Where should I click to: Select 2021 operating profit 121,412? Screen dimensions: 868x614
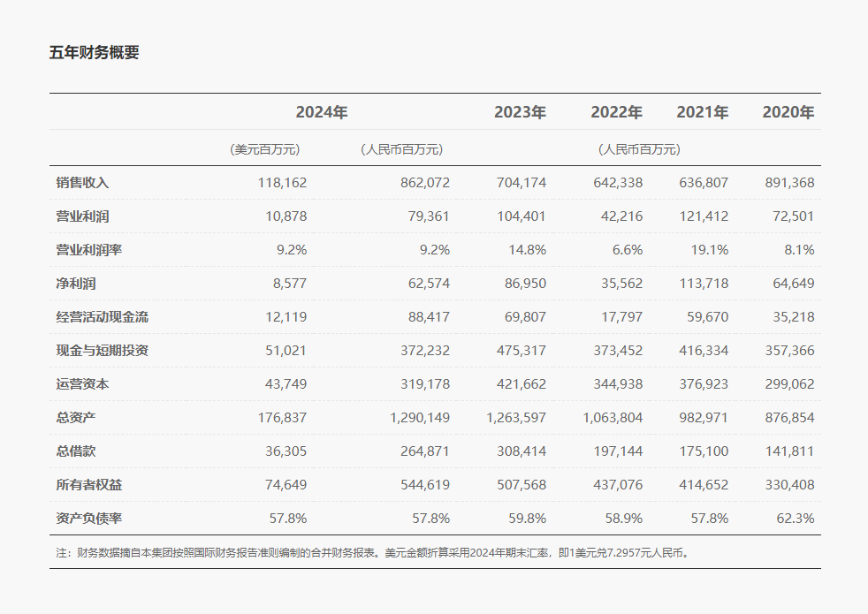[x=704, y=216]
